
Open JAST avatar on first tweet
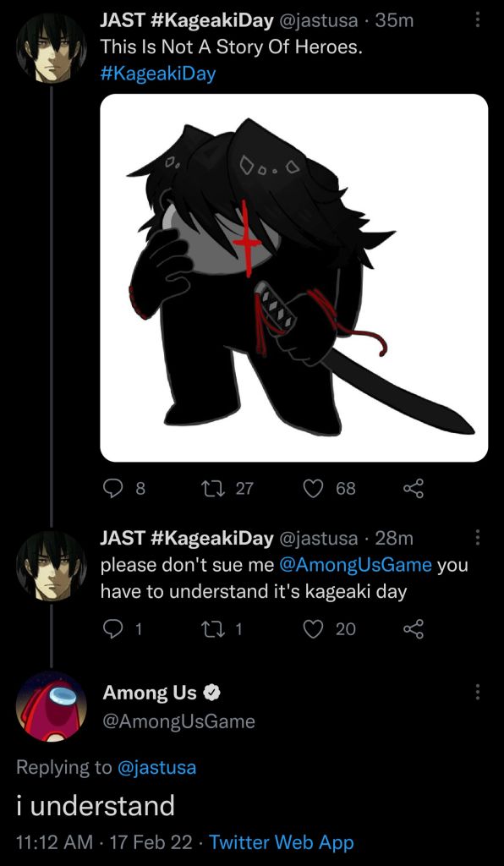tap(52, 47)
